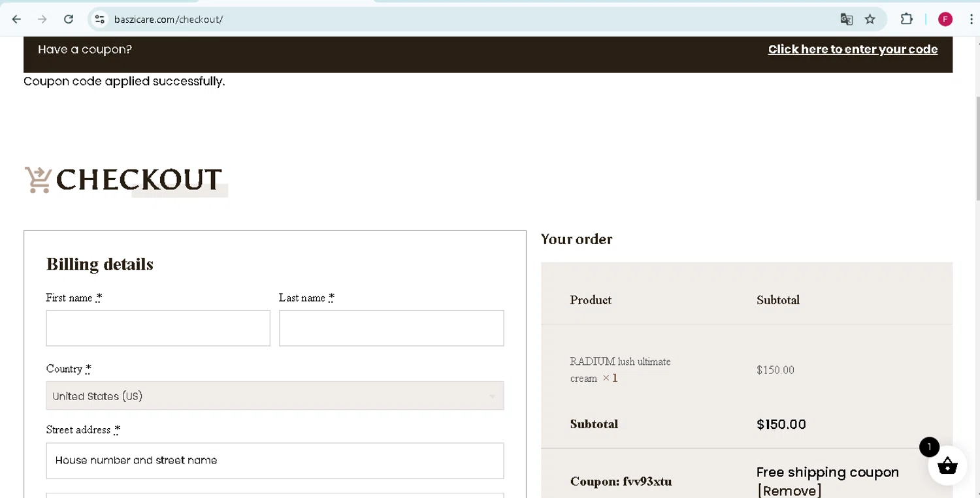980x498 pixels.
Task: Click the product line price $150.00
Action: point(776,370)
